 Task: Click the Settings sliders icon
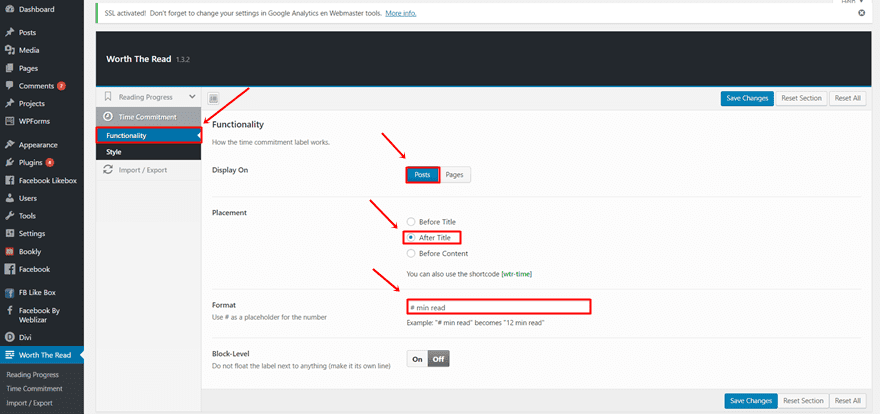(x=10, y=233)
